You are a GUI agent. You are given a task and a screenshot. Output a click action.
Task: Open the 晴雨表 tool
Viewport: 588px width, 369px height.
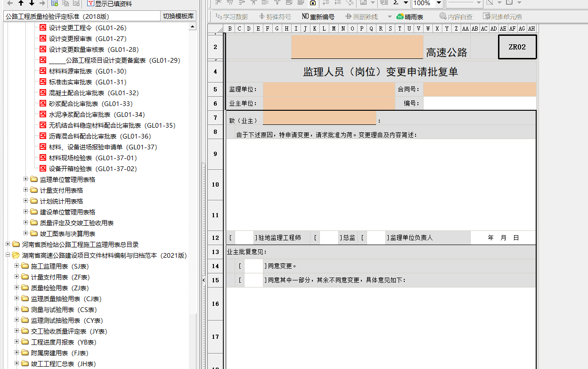[x=409, y=16]
